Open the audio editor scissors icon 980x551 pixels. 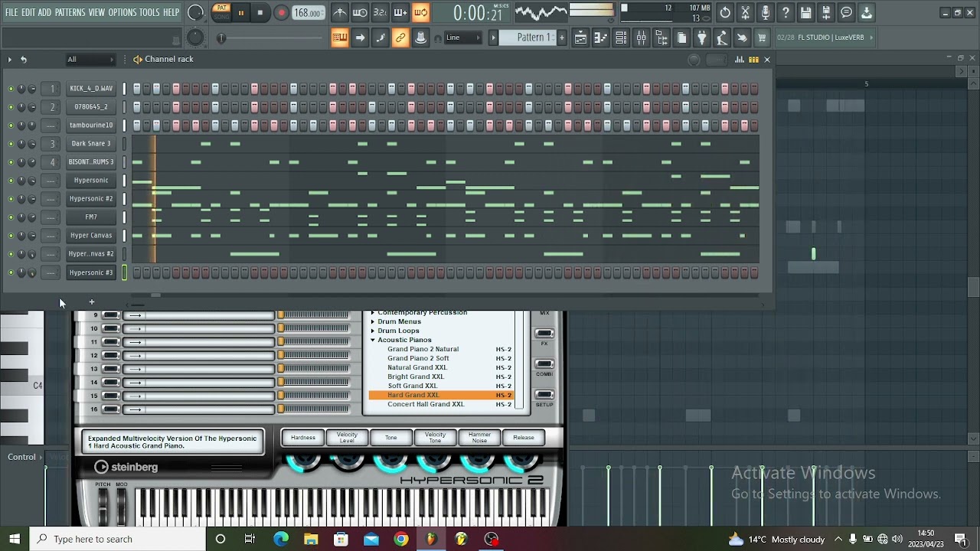745,12
